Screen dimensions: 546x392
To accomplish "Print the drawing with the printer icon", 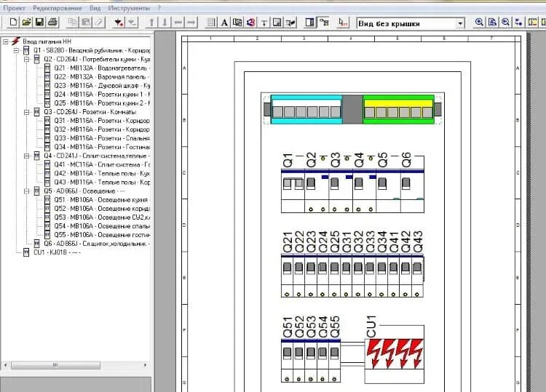I will point(52,23).
